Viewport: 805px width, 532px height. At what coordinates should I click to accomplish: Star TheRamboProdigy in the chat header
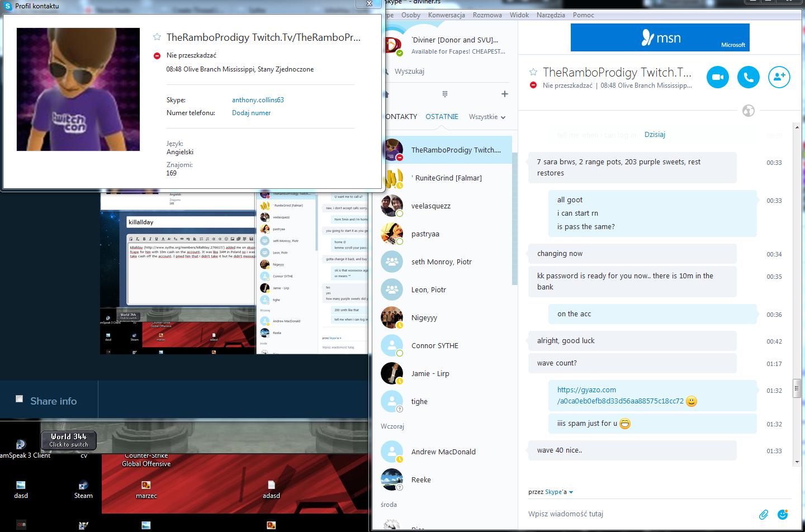point(533,72)
